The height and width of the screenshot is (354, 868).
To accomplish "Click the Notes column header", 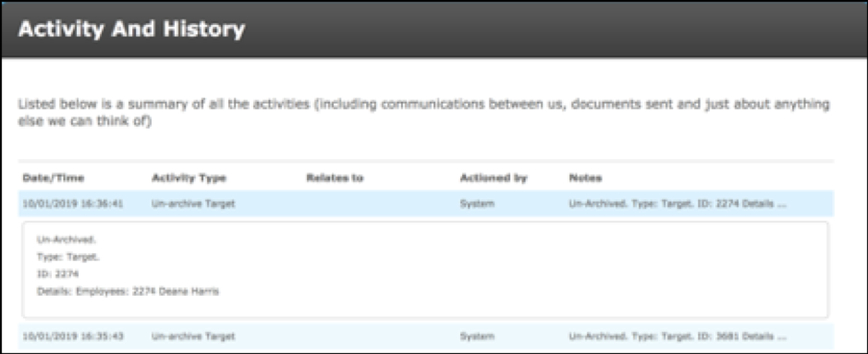I will click(585, 178).
